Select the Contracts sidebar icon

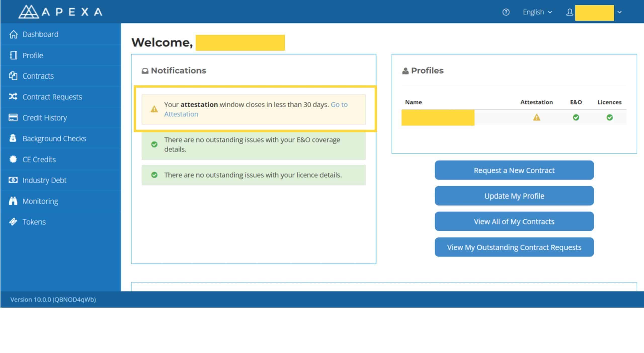tap(13, 76)
